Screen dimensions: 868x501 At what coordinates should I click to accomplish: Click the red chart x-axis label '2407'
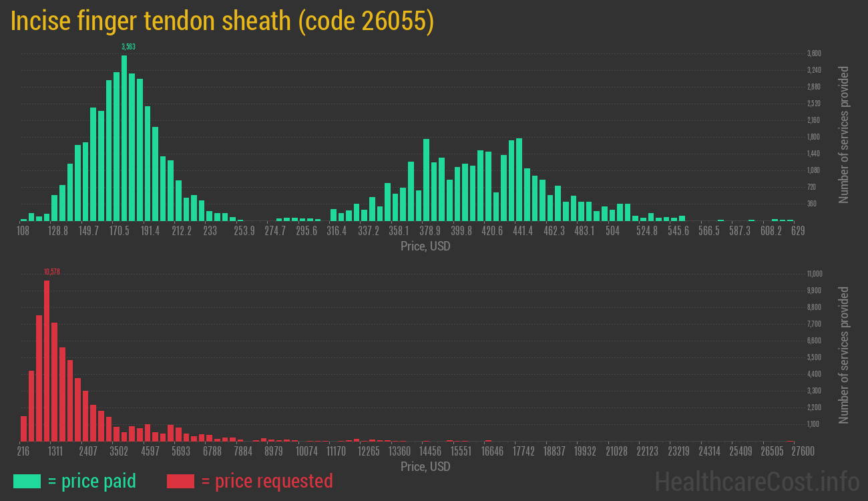tap(88, 452)
